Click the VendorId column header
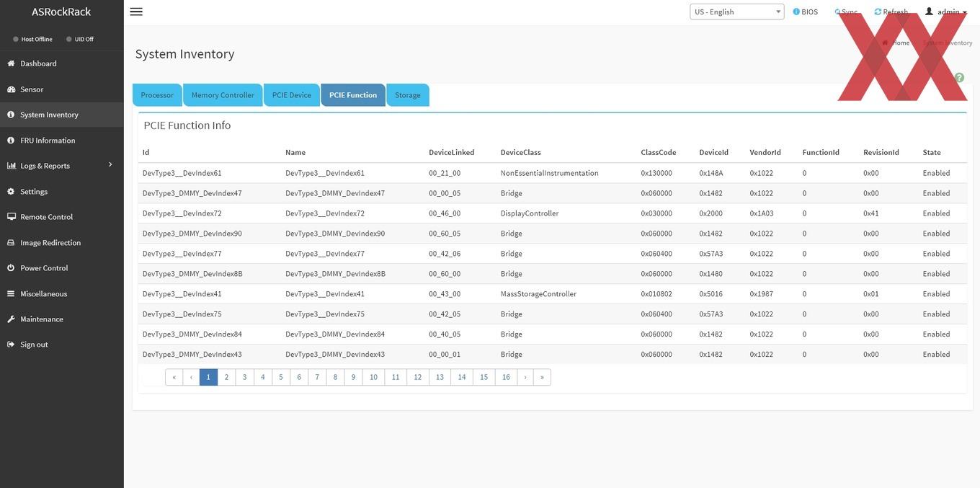This screenshot has height=488, width=980. 765,152
